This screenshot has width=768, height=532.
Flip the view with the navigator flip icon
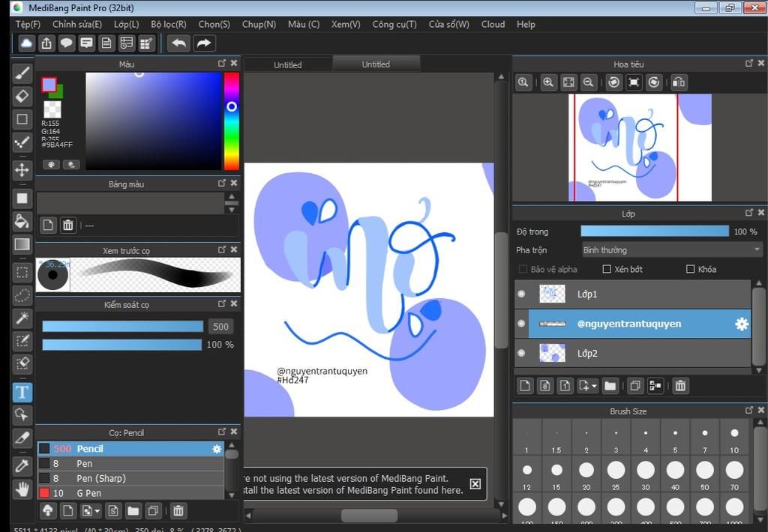[x=678, y=82]
